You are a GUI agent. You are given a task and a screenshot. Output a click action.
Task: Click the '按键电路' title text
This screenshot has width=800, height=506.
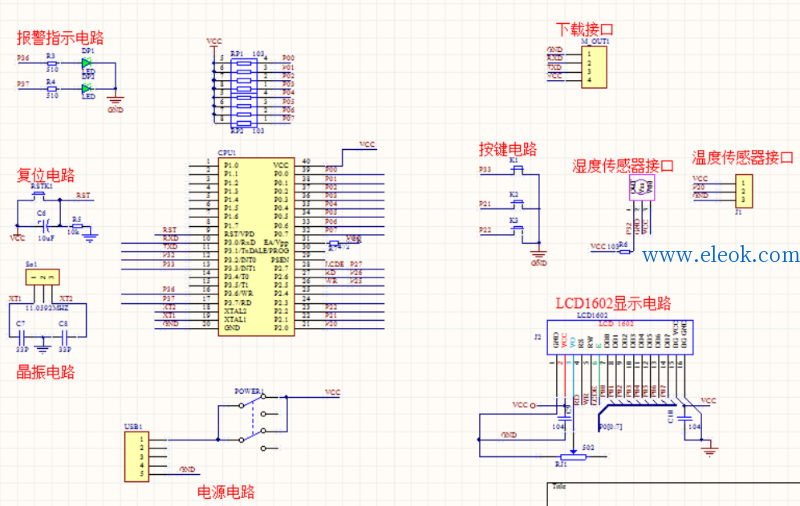pos(508,149)
